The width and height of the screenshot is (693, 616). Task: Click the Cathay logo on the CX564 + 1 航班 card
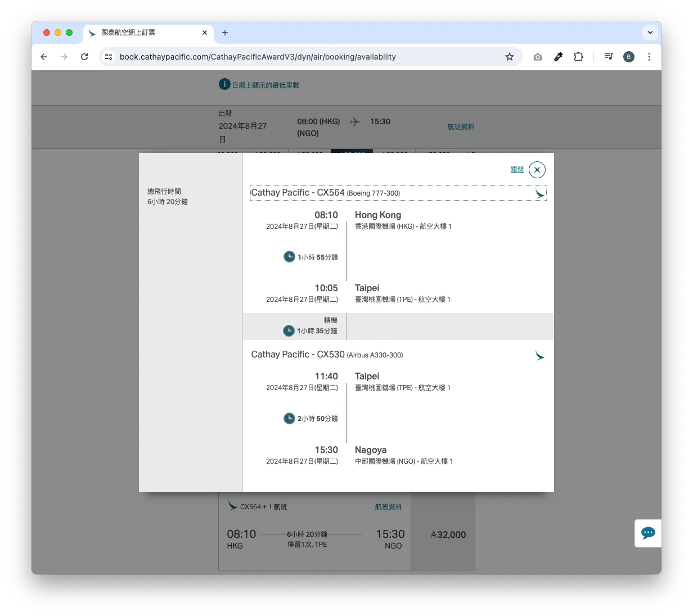pos(232,506)
